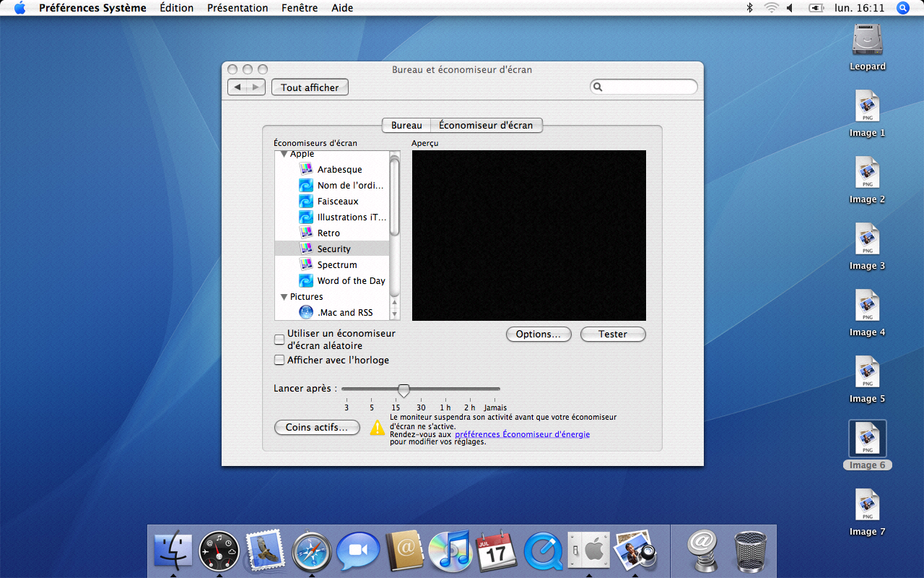924x578 pixels.
Task: Click the Lancer après slider thumb
Action: coord(404,390)
